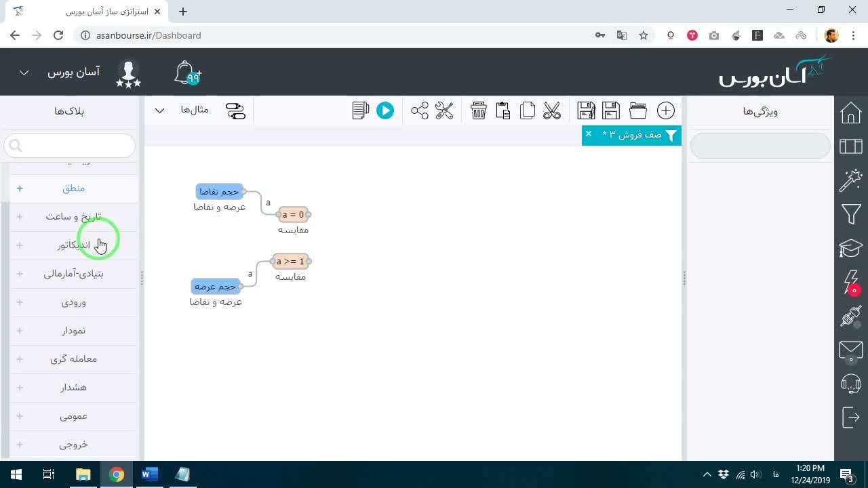Open the home icon in the right sidebar
The image size is (868, 488).
coord(850,113)
